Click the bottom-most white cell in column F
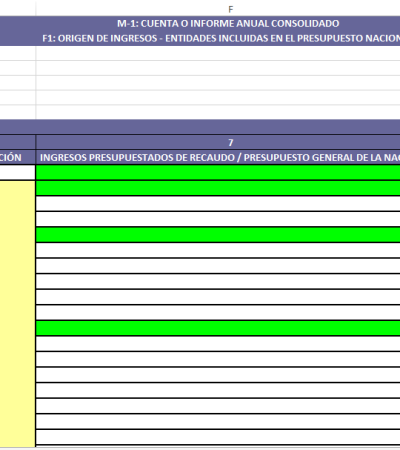 (218, 437)
